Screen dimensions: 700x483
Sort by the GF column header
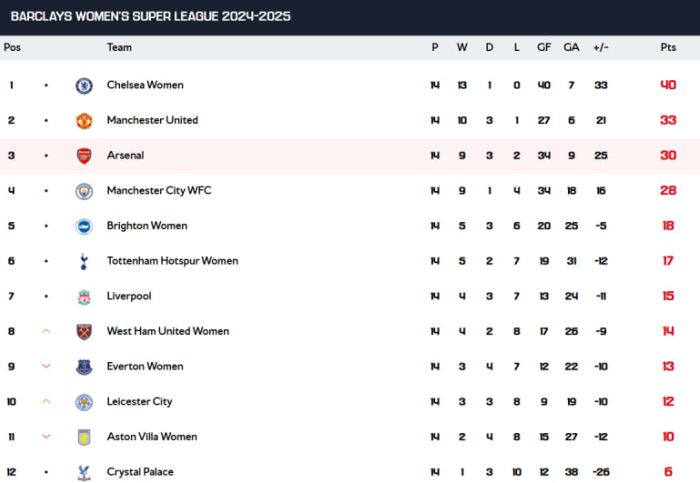544,47
